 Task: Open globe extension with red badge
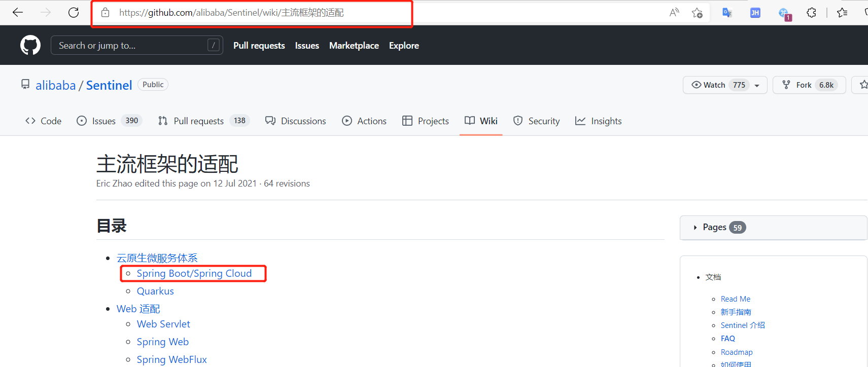[784, 14]
